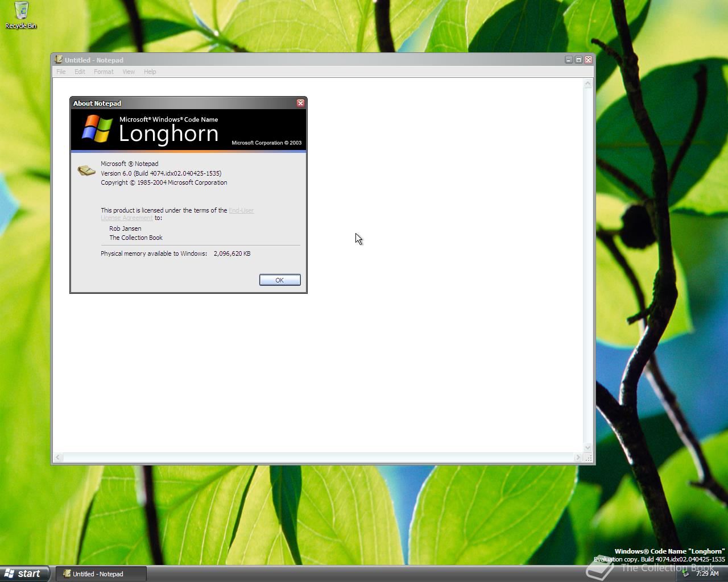Click the Longhorn banner Windows flag logo
The height and width of the screenshot is (582, 728).
tap(97, 128)
